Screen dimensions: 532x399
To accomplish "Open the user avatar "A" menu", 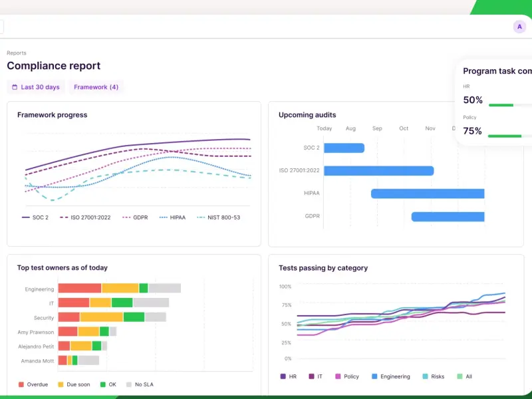I will point(519,27).
